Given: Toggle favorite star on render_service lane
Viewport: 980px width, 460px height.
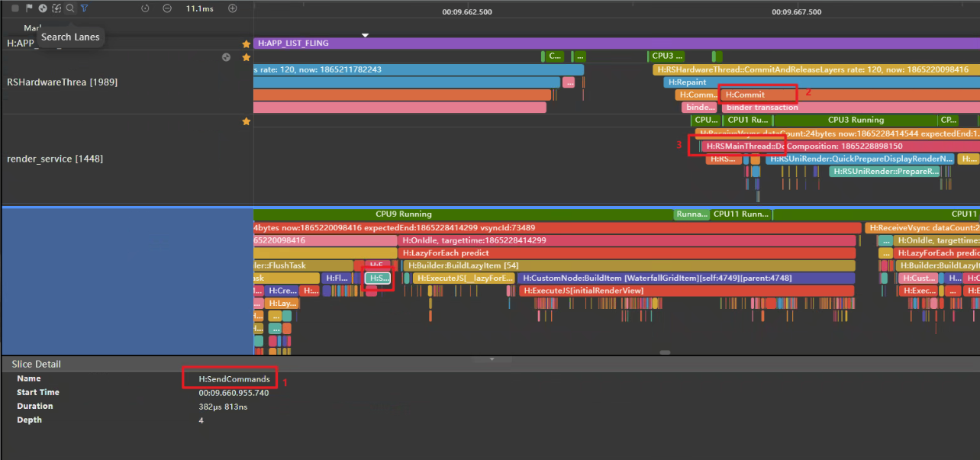Looking at the screenshot, I should (x=246, y=121).
